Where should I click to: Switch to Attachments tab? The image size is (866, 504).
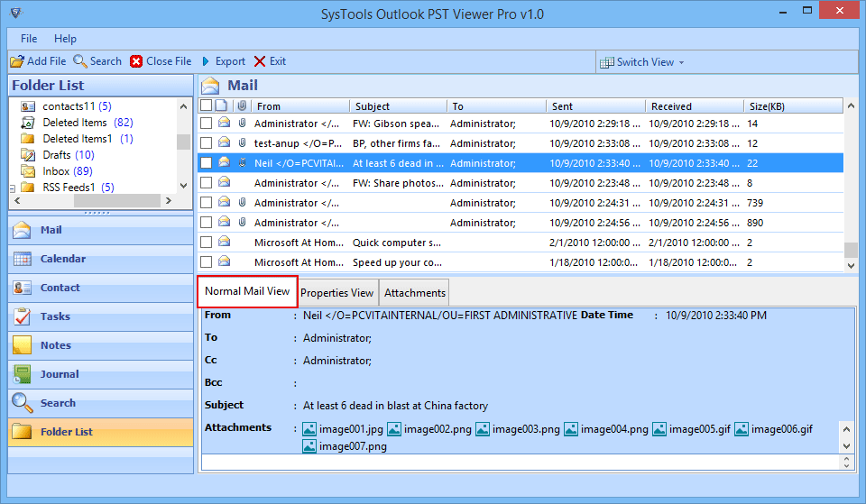415,293
